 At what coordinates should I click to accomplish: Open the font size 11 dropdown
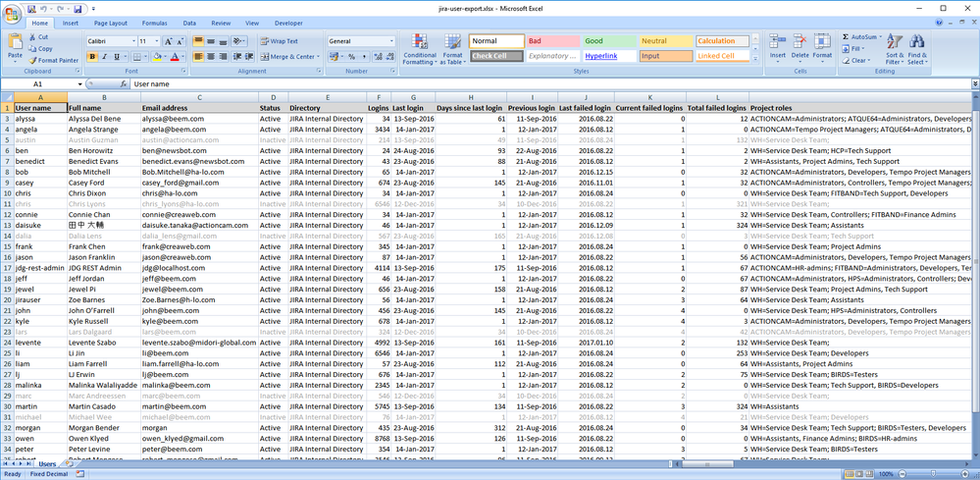pyautogui.click(x=157, y=41)
